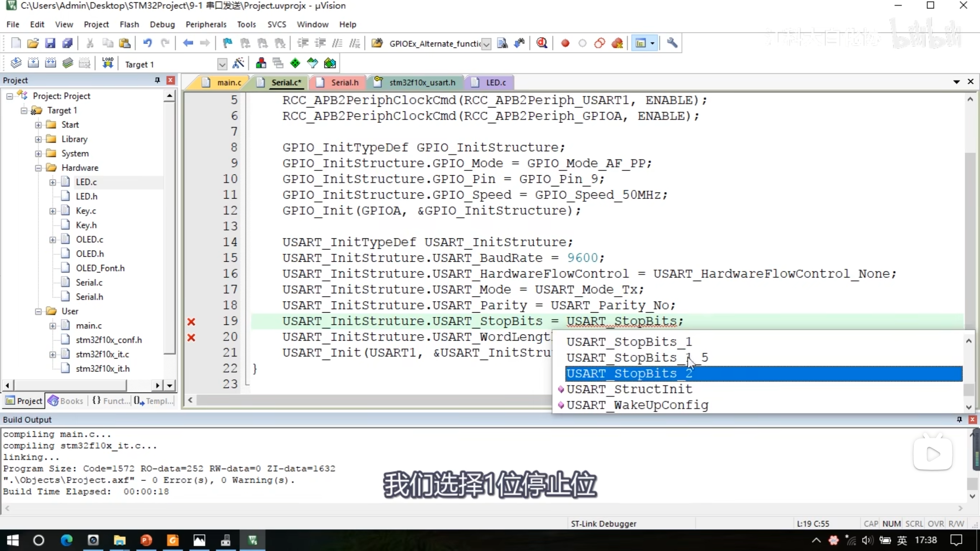Toggle the NUM indicator in the status bar

coord(891,523)
